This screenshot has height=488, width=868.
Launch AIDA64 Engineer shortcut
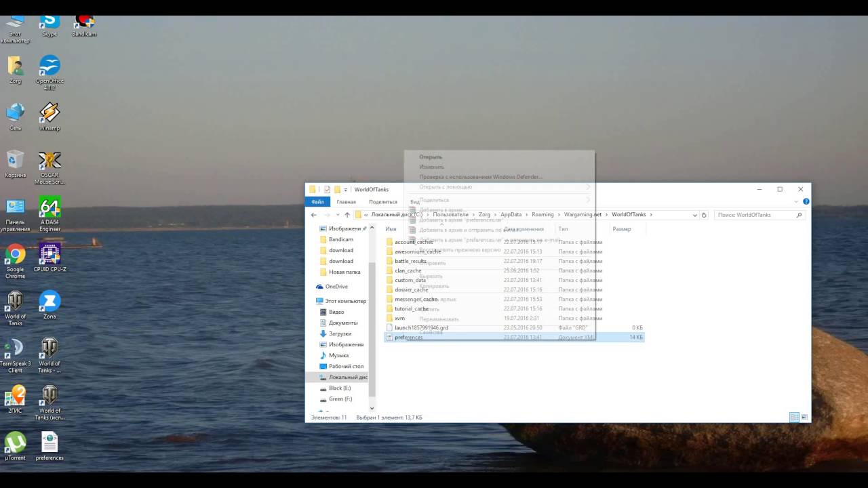point(50,214)
